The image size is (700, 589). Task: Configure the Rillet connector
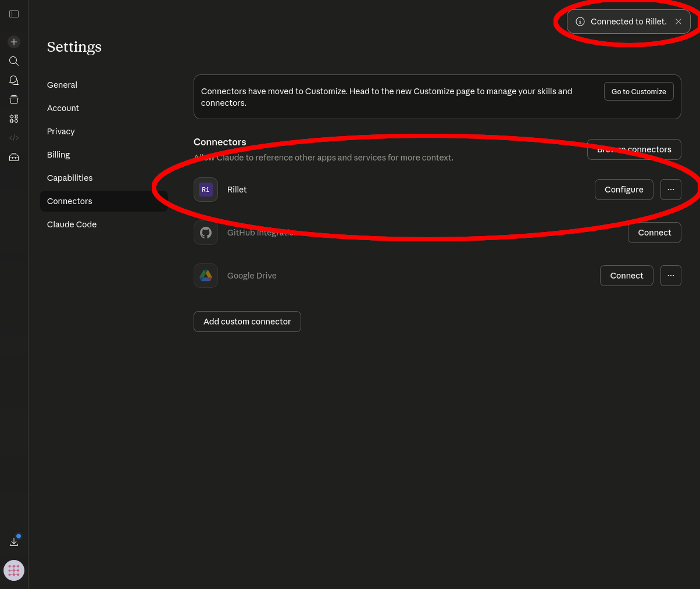click(624, 190)
